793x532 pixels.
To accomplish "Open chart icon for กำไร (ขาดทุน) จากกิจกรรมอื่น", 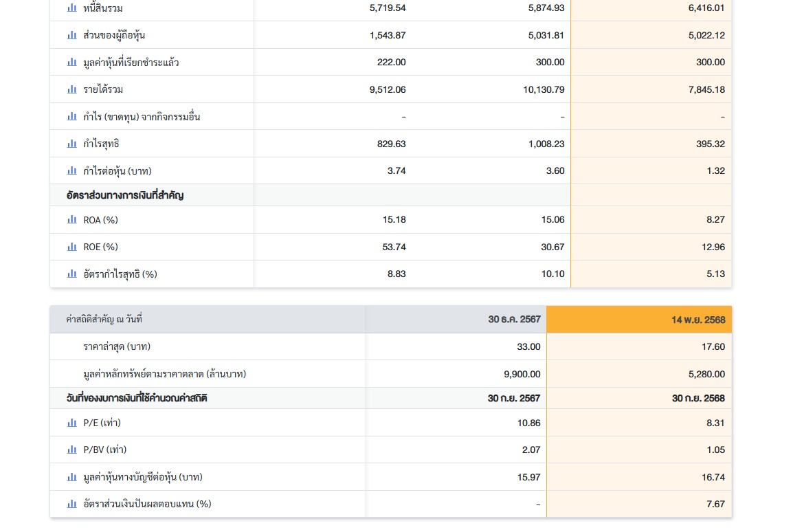I will pos(72,116).
